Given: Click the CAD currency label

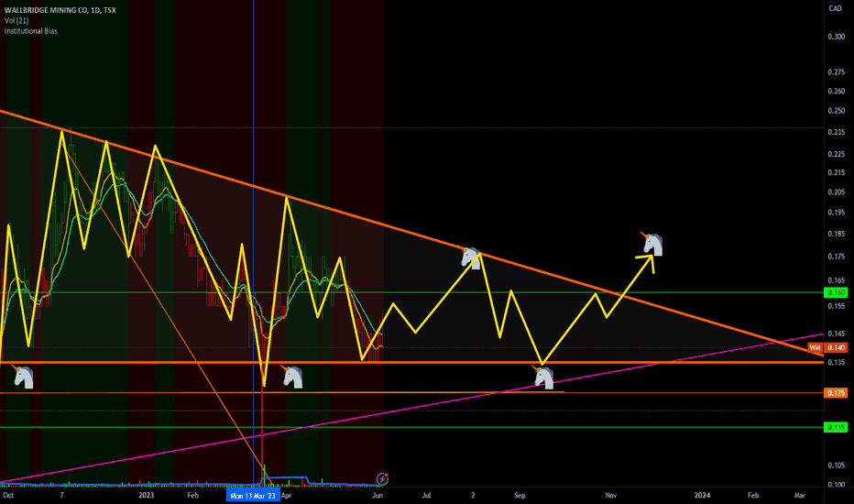Looking at the screenshot, I should (x=835, y=8).
